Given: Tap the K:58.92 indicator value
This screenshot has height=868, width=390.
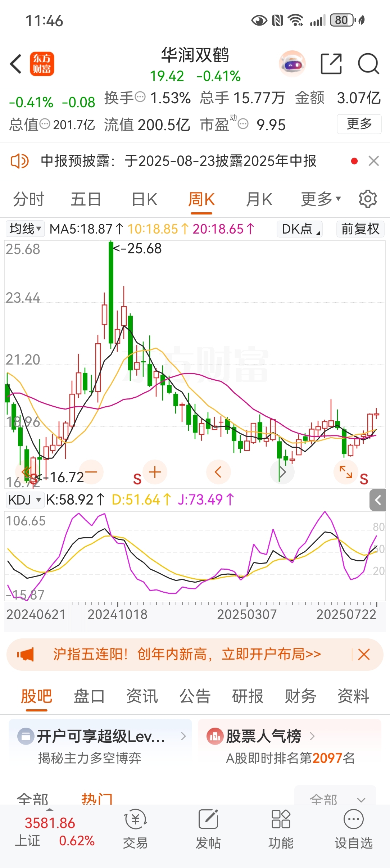Looking at the screenshot, I should coord(75,500).
